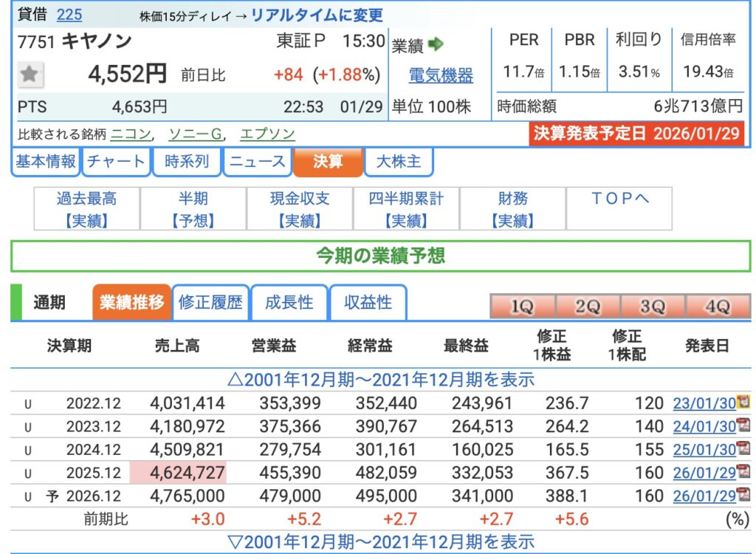Click the green arrow icon next to 業績
Image resolution: width=756 pixels, height=554 pixels.
point(436,44)
